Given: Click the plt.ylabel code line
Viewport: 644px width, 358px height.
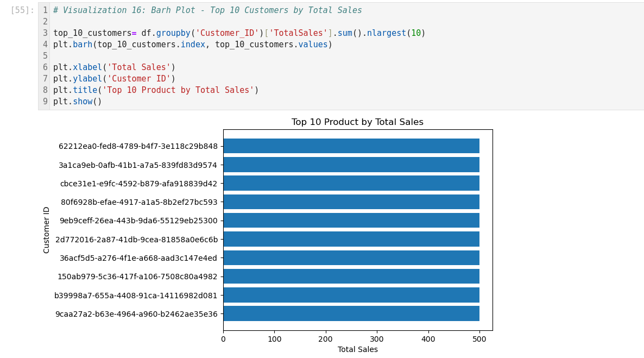Looking at the screenshot, I should pos(114,79).
